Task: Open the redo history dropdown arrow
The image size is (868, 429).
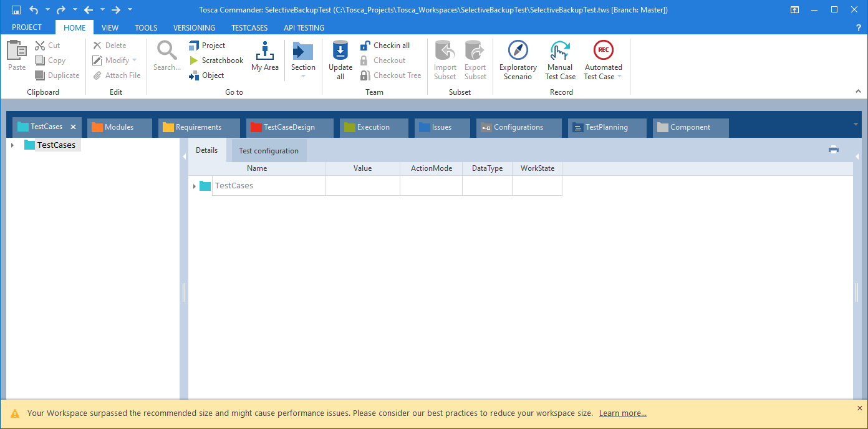Action: (75, 10)
